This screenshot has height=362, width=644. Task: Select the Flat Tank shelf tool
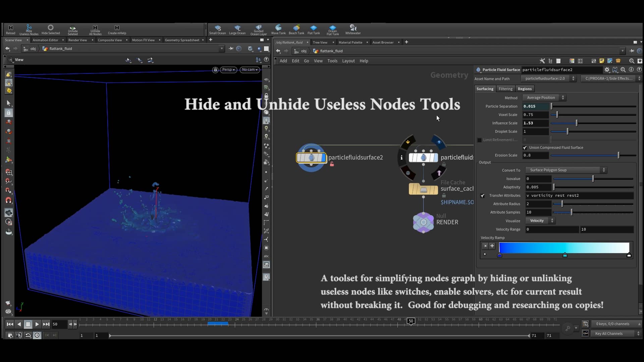tap(314, 29)
